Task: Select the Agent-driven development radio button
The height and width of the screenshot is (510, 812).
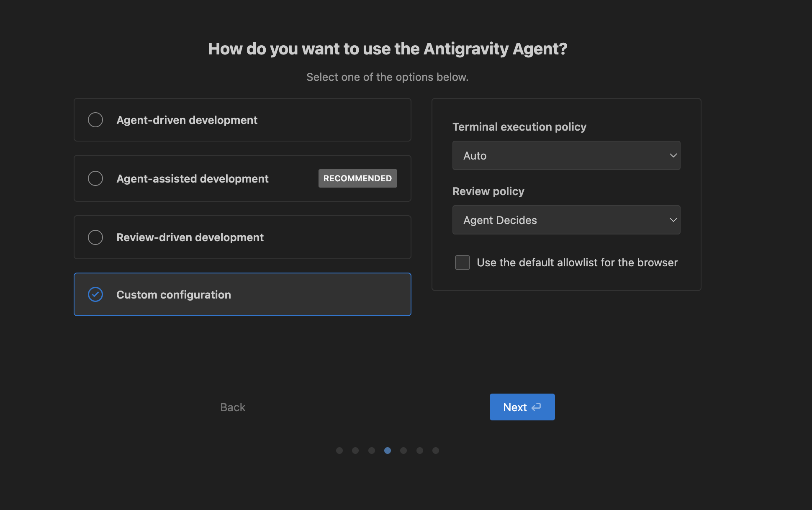Action: coord(95,120)
